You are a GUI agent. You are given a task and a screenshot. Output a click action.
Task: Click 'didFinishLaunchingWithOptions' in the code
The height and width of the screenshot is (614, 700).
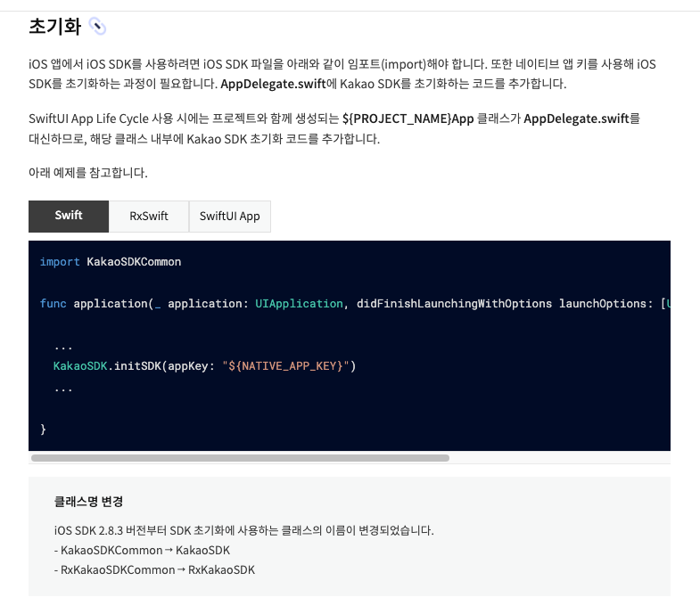pyautogui.click(x=454, y=303)
